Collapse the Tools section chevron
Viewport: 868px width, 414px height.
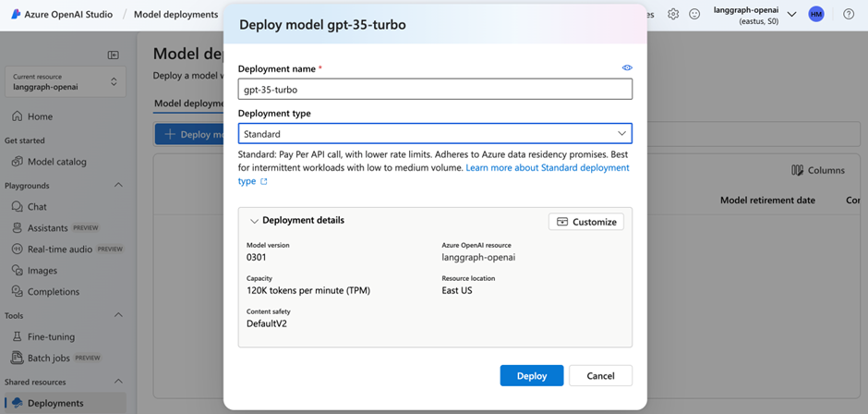coord(118,315)
